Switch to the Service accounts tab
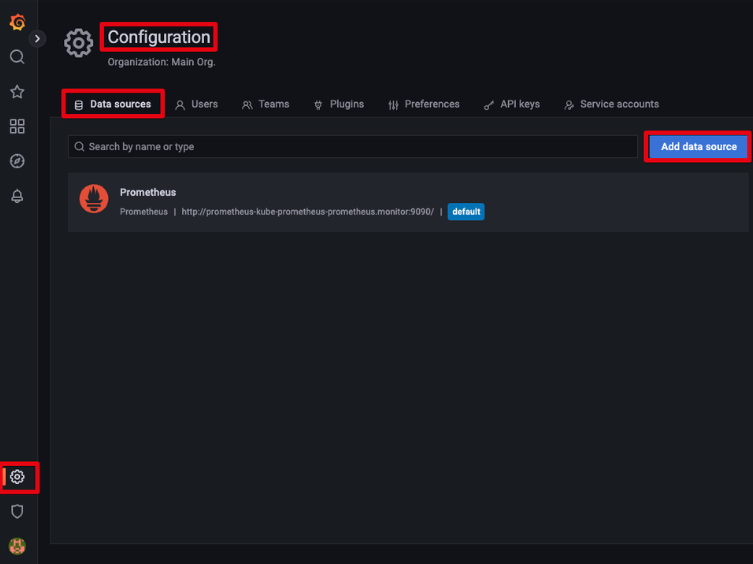This screenshot has width=753, height=564. (x=612, y=104)
